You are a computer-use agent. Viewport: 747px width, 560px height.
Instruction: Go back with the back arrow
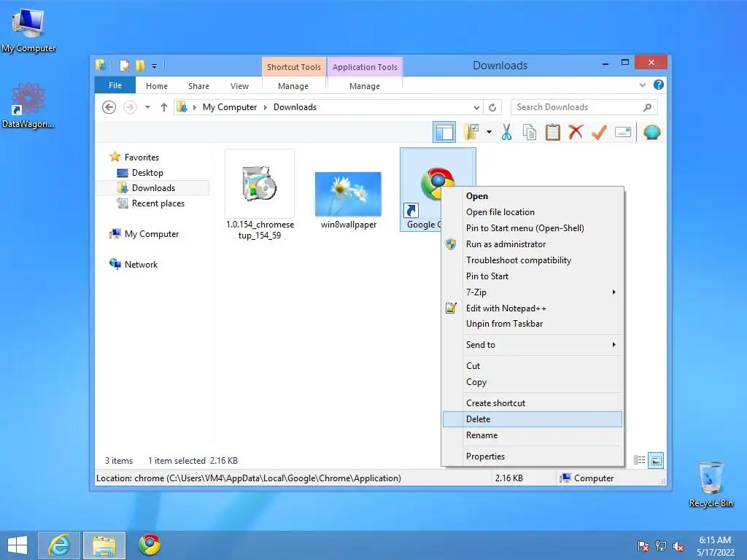(109, 107)
